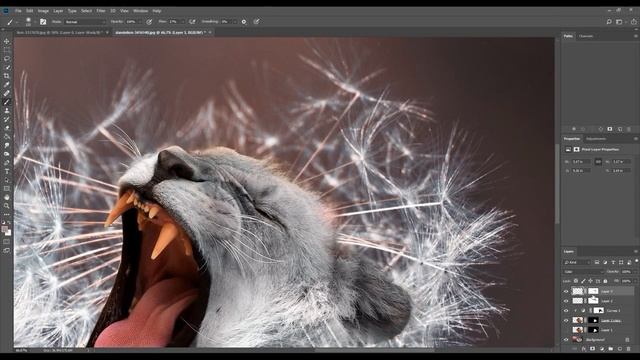Create a new group folder icon
The width and height of the screenshot is (640, 360).
tap(611, 349)
